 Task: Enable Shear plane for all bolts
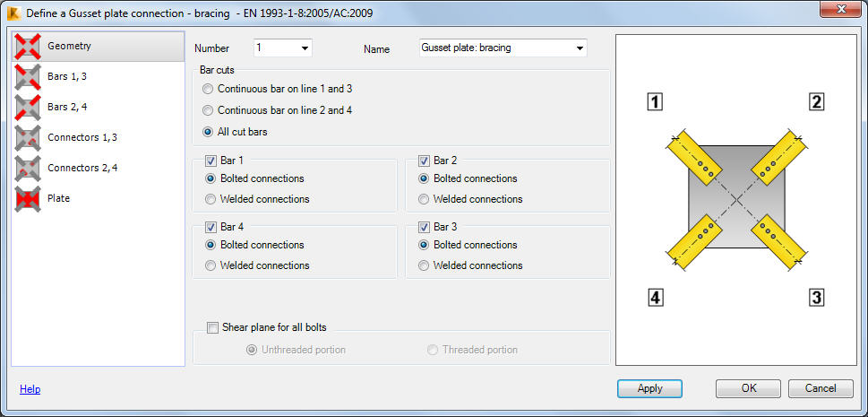coord(212,327)
